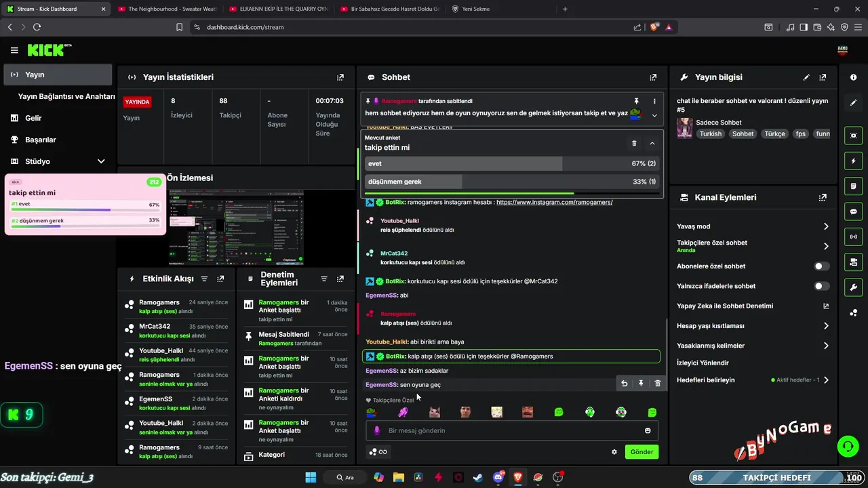The height and width of the screenshot is (488, 868).
Task: Pop out the Etkinlik Akışı panel
Action: [220, 279]
